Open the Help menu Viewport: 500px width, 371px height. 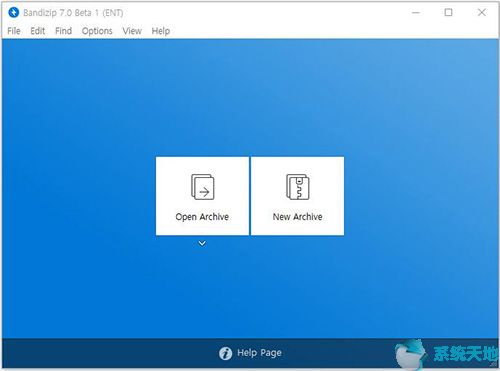[x=161, y=31]
